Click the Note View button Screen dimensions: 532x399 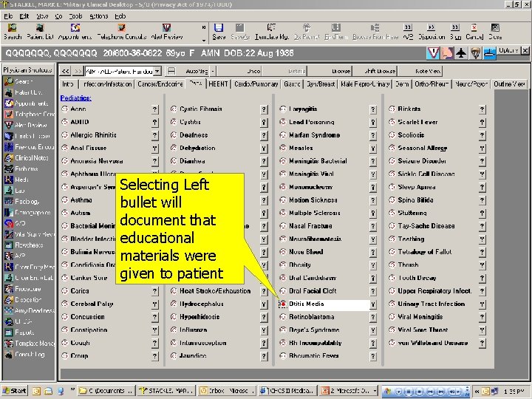pos(420,71)
